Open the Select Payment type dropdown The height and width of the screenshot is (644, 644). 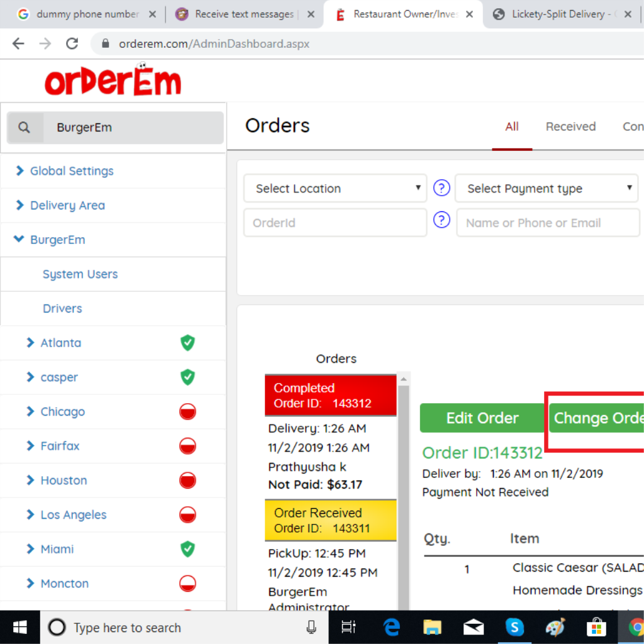pos(547,189)
